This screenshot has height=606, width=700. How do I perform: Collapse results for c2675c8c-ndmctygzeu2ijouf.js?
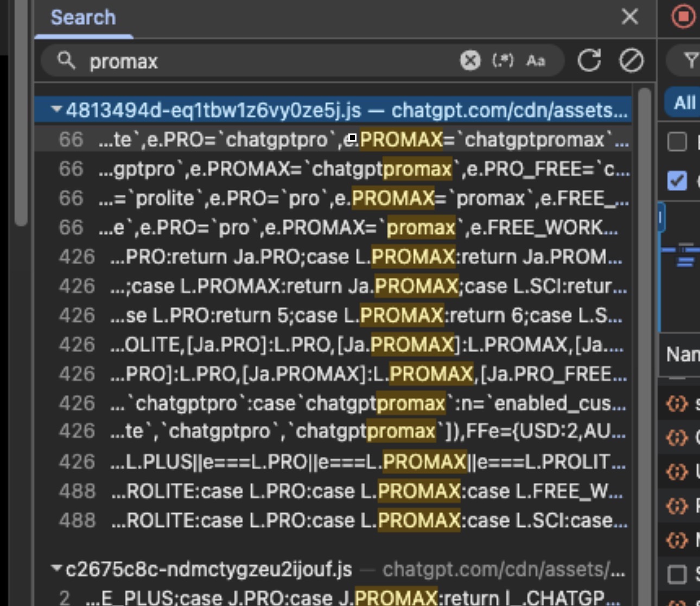(x=56, y=569)
